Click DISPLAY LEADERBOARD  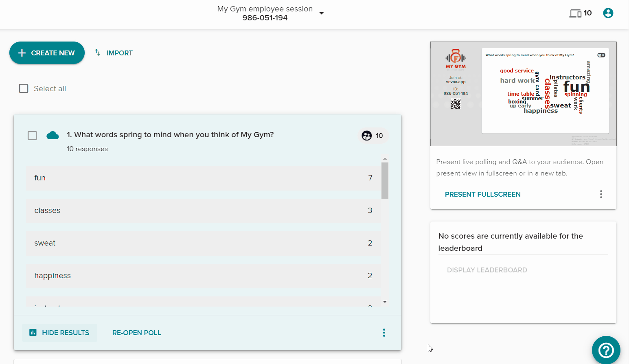coord(487,270)
